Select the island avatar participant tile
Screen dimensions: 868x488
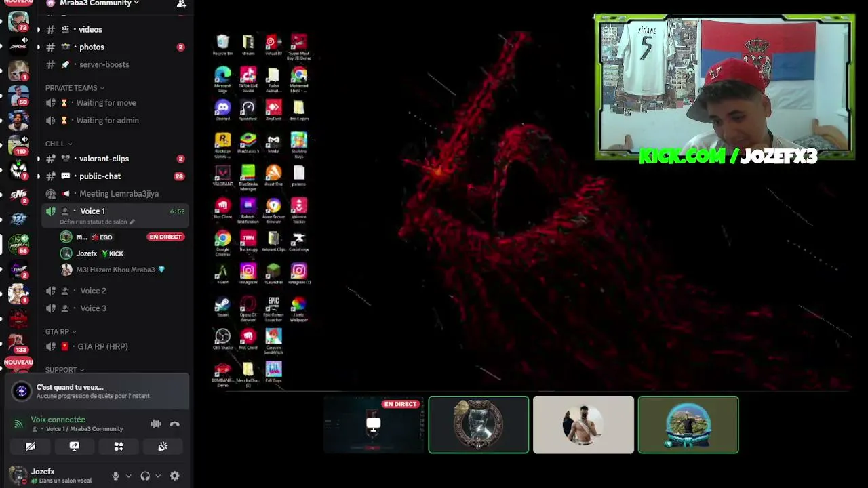point(688,424)
